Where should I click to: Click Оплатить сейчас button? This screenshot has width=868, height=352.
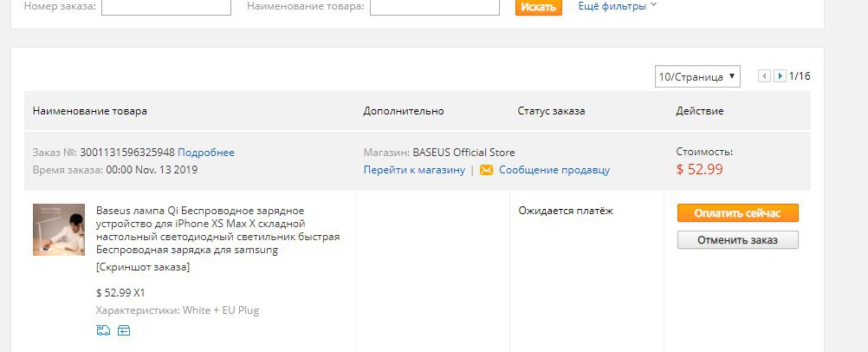[737, 213]
